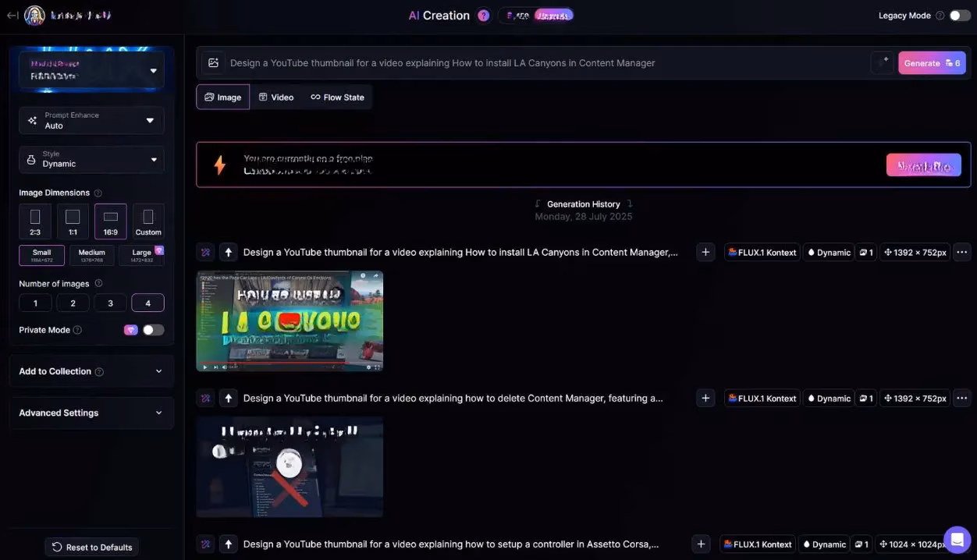Set Number of images to 2
Viewport: 977px width, 560px height.
click(73, 303)
